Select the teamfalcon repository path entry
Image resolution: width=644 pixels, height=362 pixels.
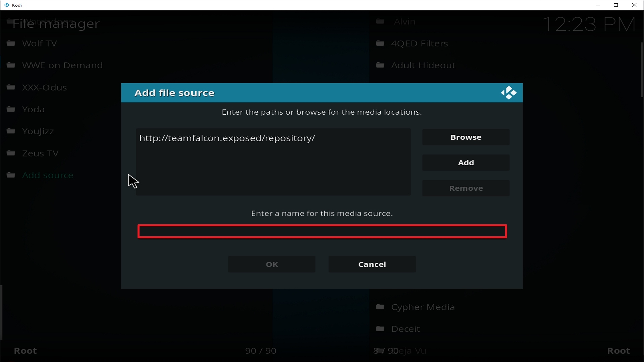point(227,138)
